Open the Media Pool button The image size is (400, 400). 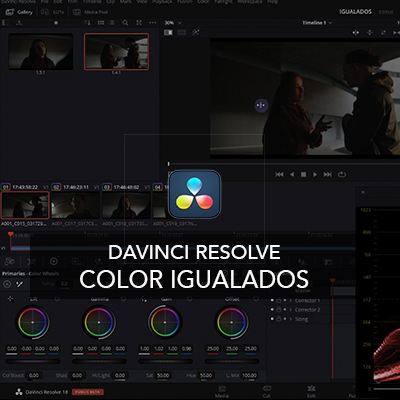(90, 12)
